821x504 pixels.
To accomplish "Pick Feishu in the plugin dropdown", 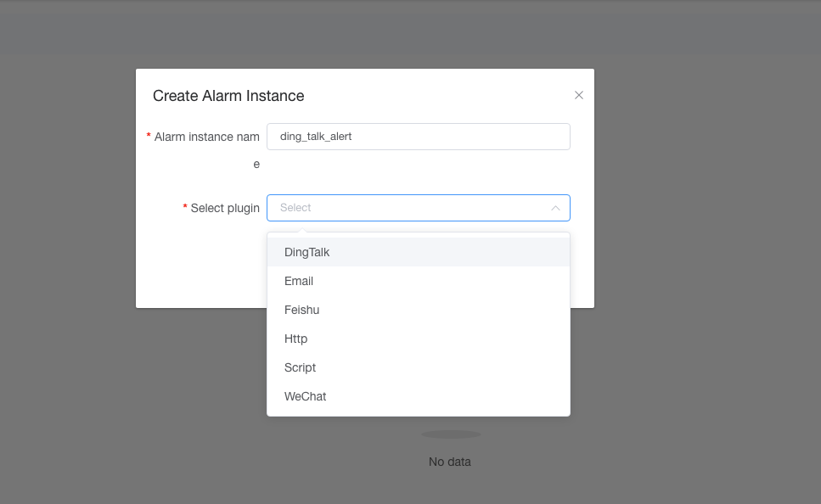I will pos(302,310).
